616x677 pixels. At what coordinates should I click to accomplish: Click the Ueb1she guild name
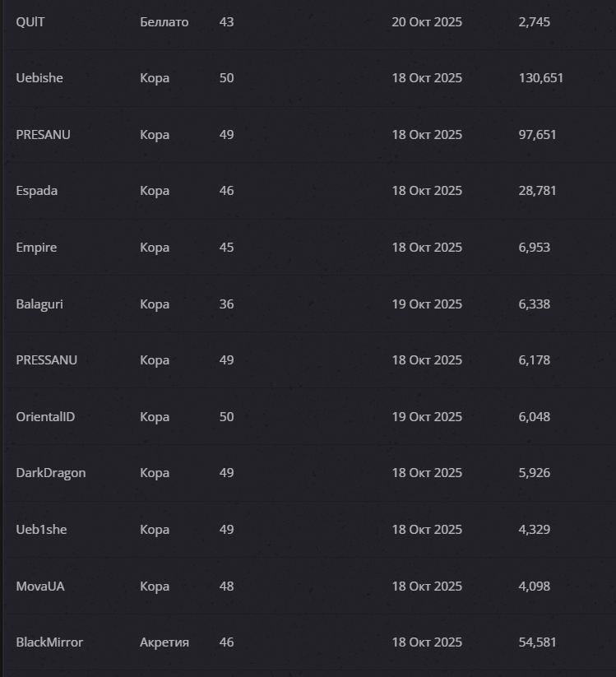[41, 530]
